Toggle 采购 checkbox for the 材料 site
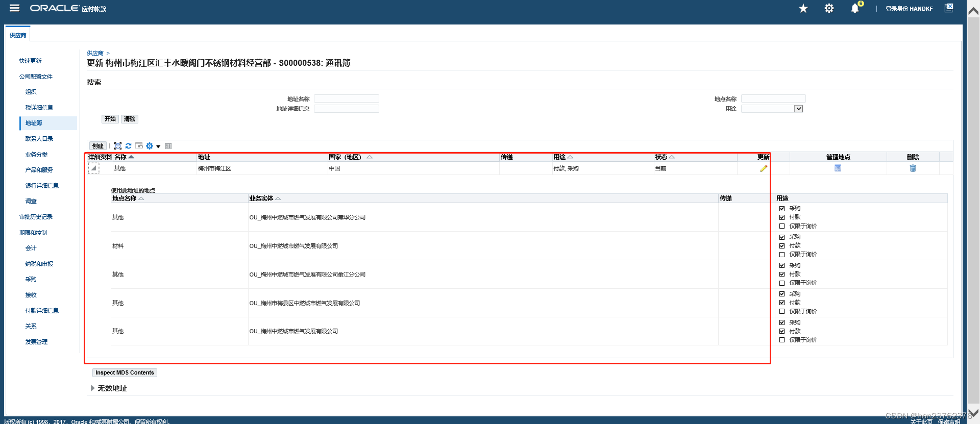Image resolution: width=980 pixels, height=424 pixels. 782,237
